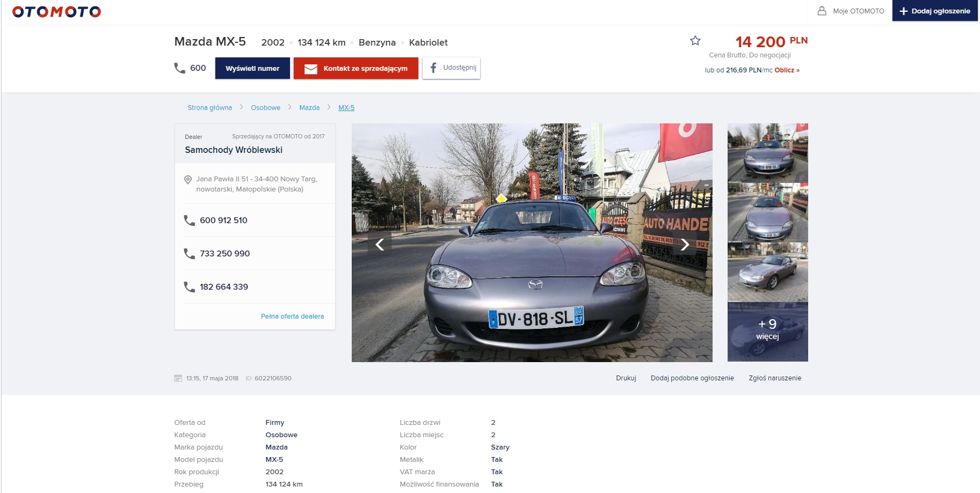This screenshot has height=493, width=980.
Task: Open Mazda breadcrumb link
Action: point(309,108)
